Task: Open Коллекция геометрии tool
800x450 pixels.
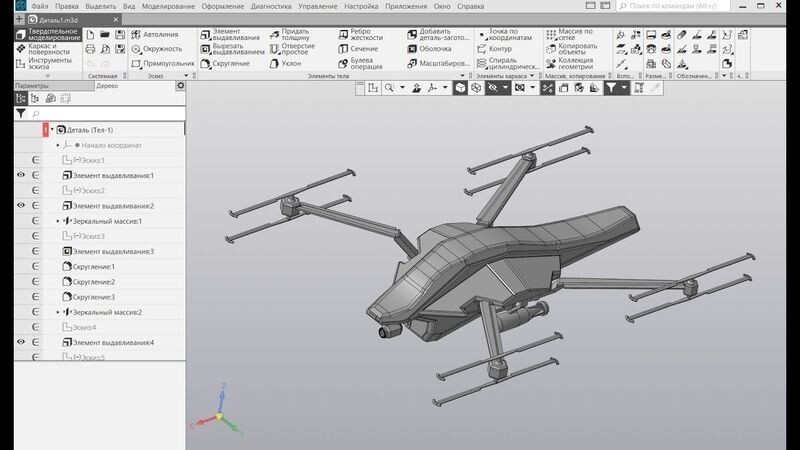Action: pos(570,64)
